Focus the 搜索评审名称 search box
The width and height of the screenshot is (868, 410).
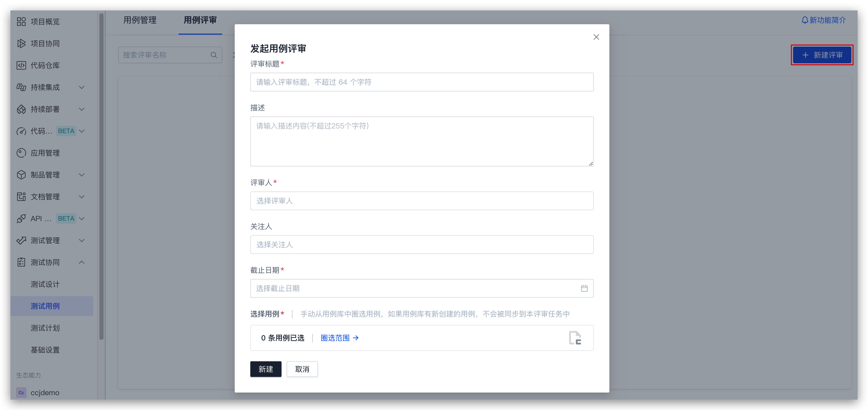point(170,55)
